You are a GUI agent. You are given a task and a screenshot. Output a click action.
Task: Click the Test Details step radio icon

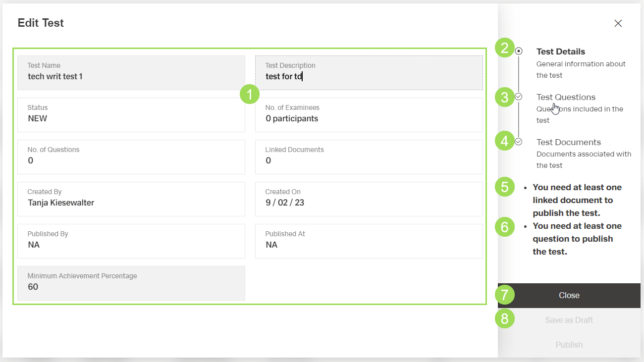tap(519, 51)
